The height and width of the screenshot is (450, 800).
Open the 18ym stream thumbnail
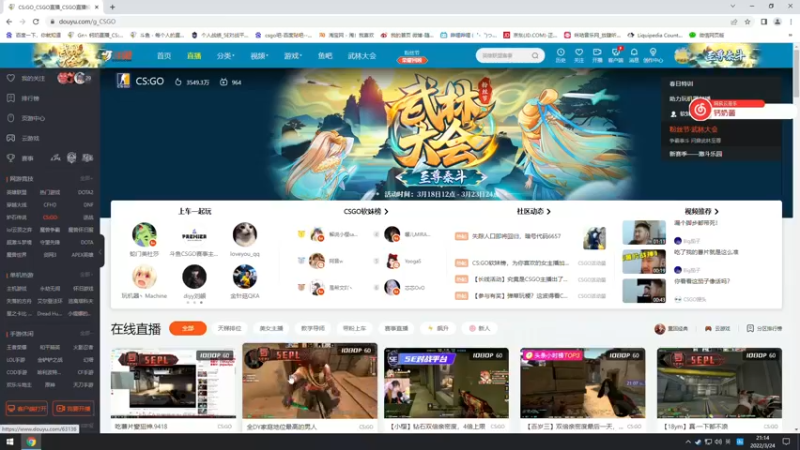pyautogui.click(x=719, y=383)
